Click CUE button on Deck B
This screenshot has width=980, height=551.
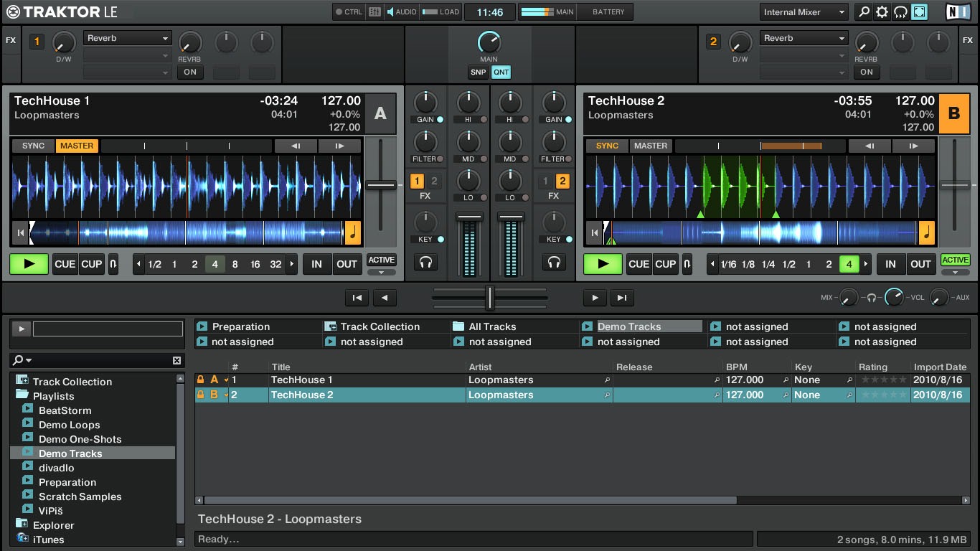pyautogui.click(x=639, y=264)
